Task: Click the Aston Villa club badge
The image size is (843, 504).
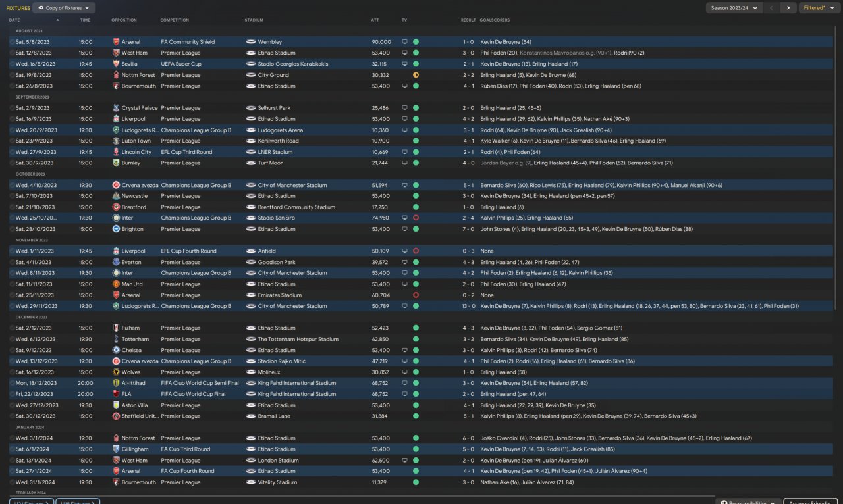Action: (x=117, y=405)
